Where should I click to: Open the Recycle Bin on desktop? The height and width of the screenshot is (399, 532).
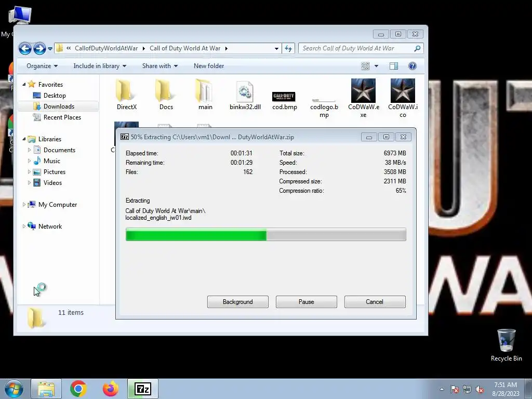coord(506,345)
